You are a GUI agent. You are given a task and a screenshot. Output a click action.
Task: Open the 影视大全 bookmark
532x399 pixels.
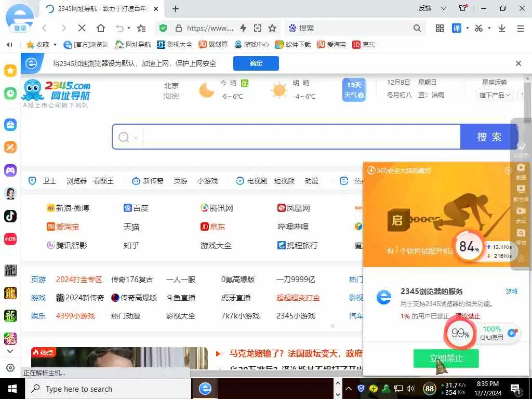pyautogui.click(x=175, y=45)
